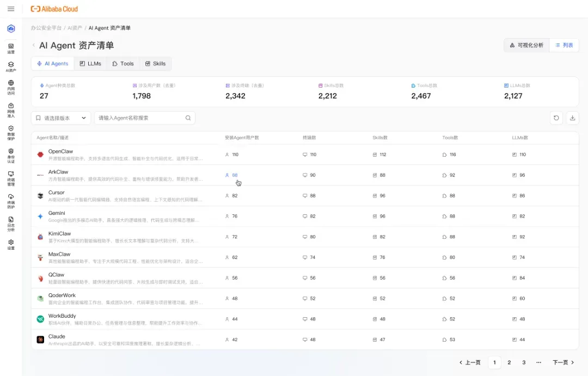Open the hamburger menu icon
588x376 pixels.
click(11, 9)
